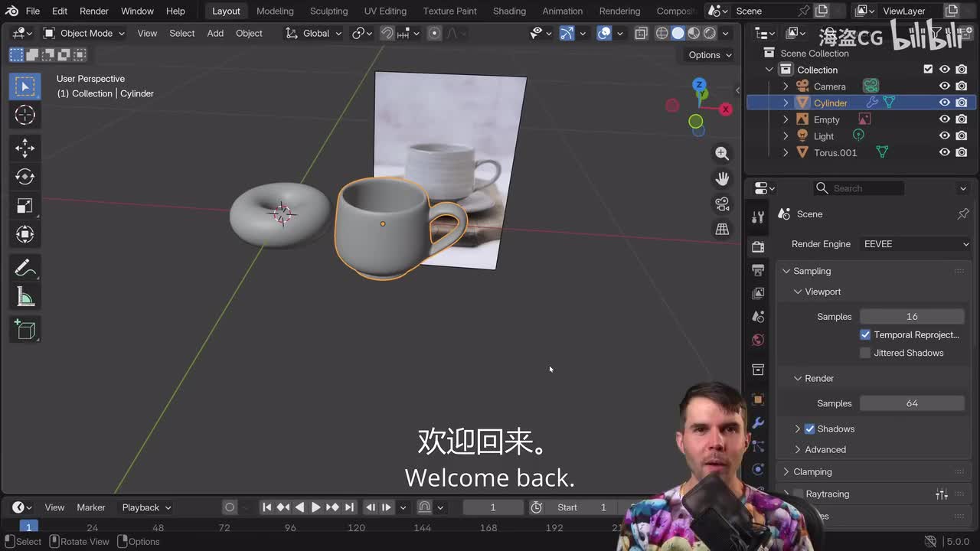Uncheck the Shadows checkbox
The height and width of the screenshot is (551, 980).
(810, 429)
